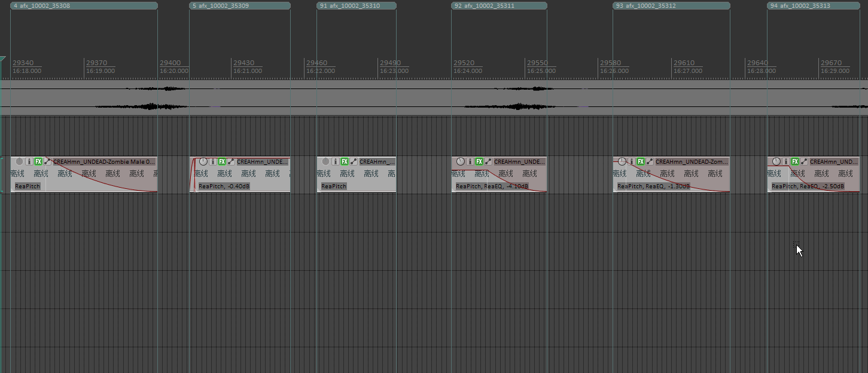This screenshot has width=868, height=373.
Task: Click the take envelope icon on -0.40dB item
Action: tap(231, 161)
